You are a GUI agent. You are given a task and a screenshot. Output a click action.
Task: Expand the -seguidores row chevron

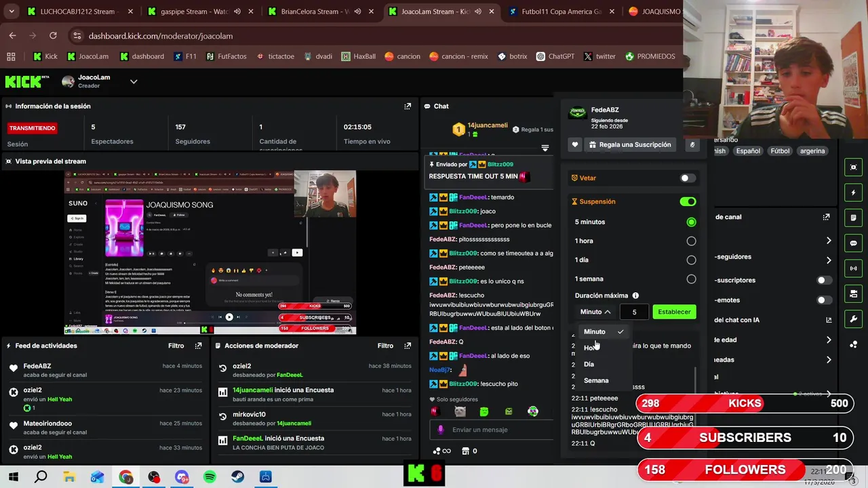point(829,260)
